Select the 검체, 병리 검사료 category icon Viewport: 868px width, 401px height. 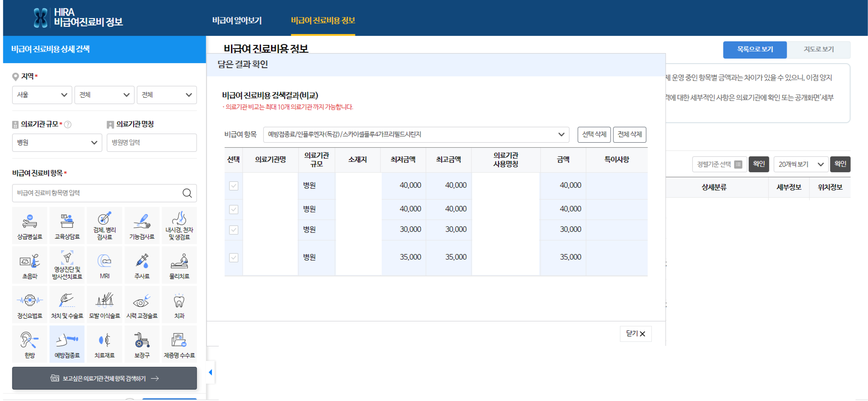pos(105,226)
